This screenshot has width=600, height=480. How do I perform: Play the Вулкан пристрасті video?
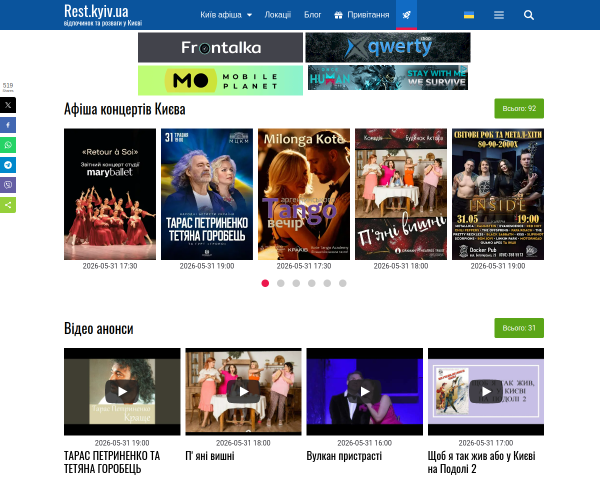tap(365, 392)
